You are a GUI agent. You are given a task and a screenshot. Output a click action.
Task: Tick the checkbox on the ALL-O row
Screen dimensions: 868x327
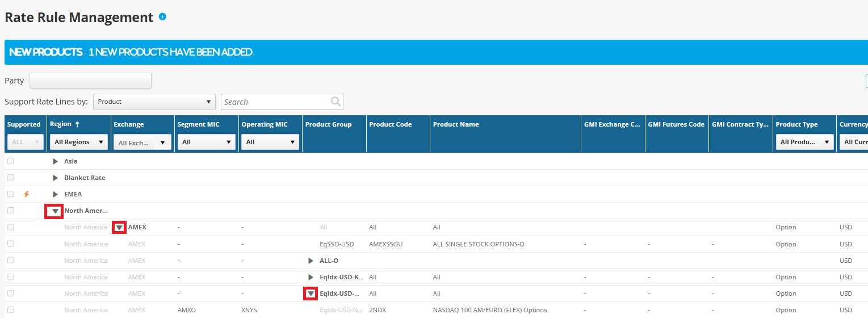point(10,261)
